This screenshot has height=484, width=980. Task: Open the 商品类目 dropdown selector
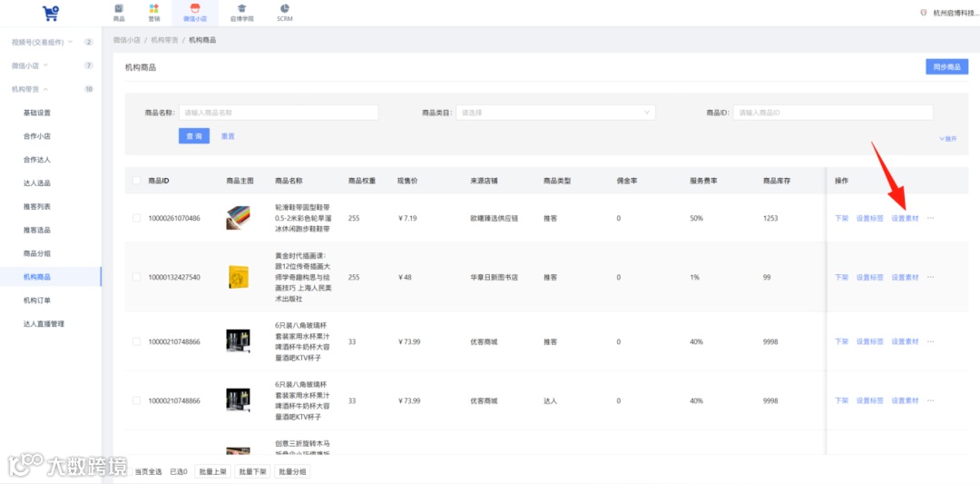(555, 113)
